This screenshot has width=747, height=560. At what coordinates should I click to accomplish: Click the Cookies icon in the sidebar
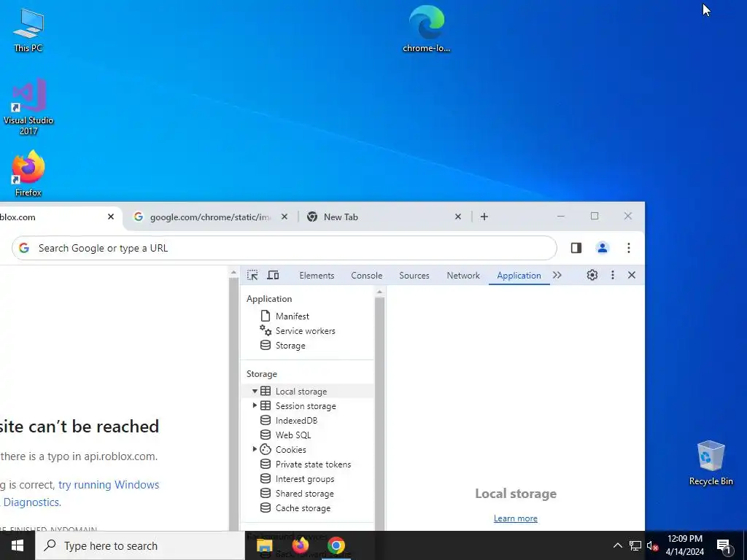click(266, 449)
